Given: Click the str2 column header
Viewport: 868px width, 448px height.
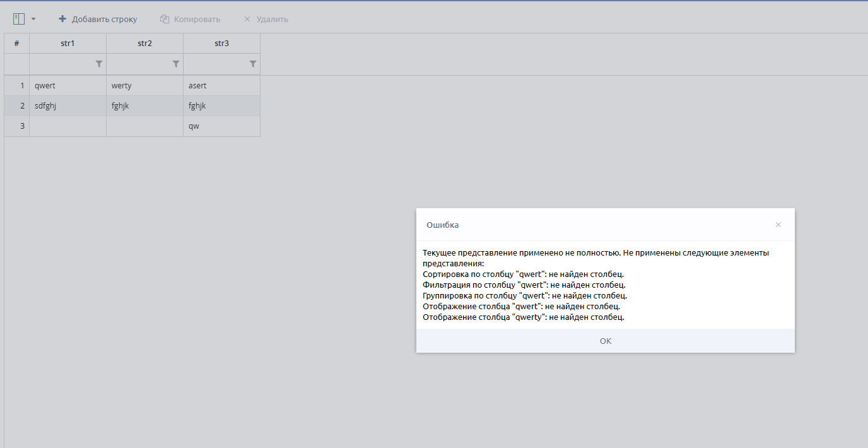Looking at the screenshot, I should tap(144, 44).
